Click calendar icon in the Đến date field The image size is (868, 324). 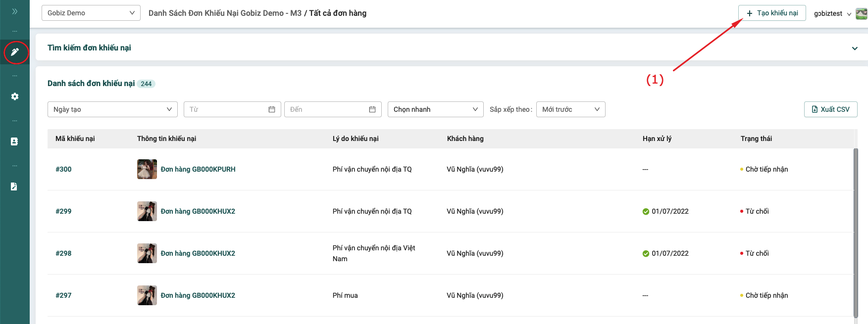pos(372,109)
